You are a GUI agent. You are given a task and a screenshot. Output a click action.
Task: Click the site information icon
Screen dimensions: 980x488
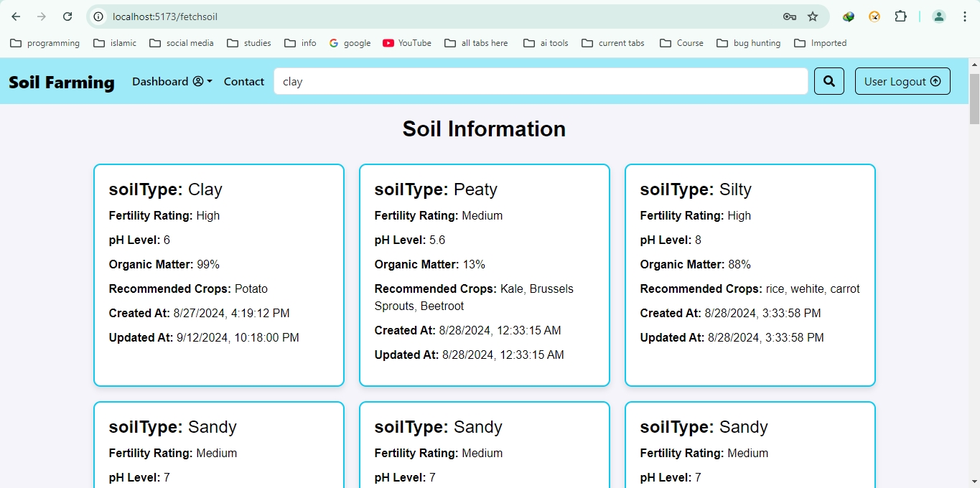[97, 16]
